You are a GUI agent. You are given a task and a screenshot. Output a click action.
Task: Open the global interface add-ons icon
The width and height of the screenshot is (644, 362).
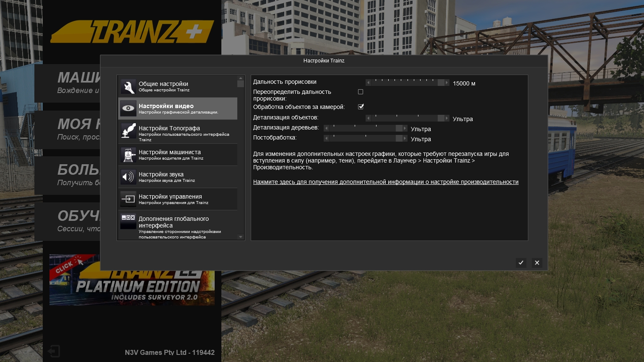point(128,221)
